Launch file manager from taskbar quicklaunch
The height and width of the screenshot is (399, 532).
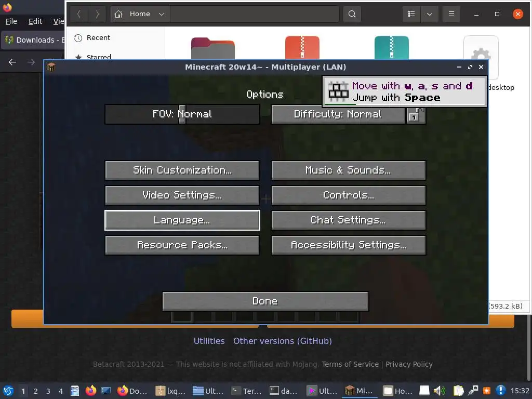(75, 391)
